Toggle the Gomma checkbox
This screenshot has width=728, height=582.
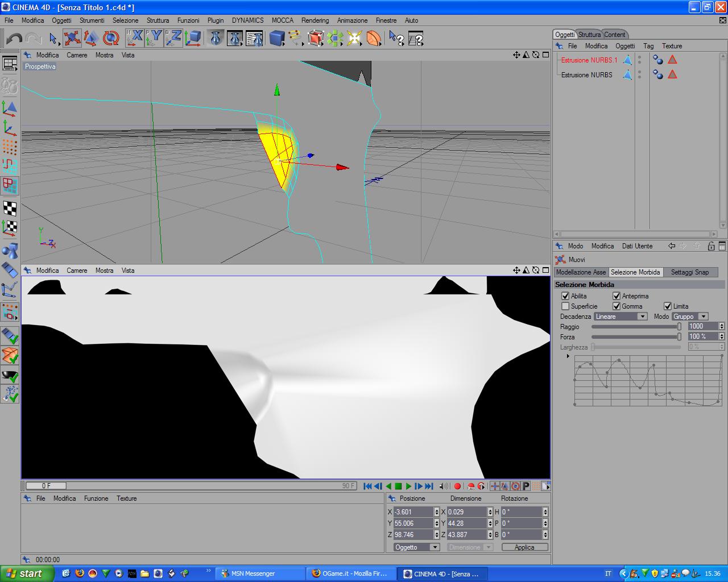[617, 306]
